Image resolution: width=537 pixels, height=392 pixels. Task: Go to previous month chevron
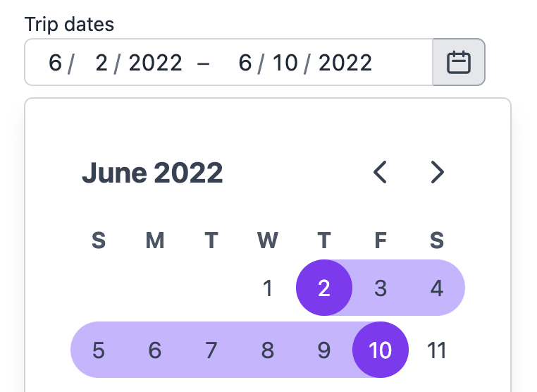pos(381,172)
